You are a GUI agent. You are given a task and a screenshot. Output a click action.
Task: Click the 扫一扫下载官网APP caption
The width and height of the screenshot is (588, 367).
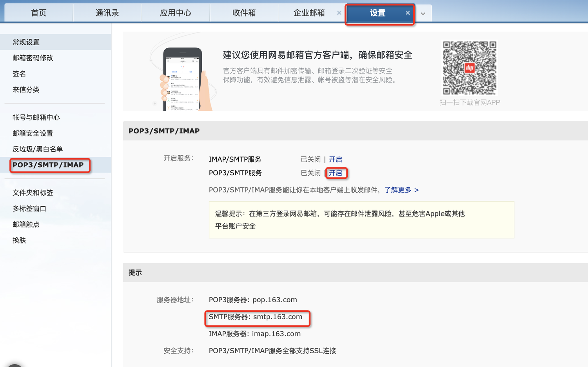tap(470, 102)
